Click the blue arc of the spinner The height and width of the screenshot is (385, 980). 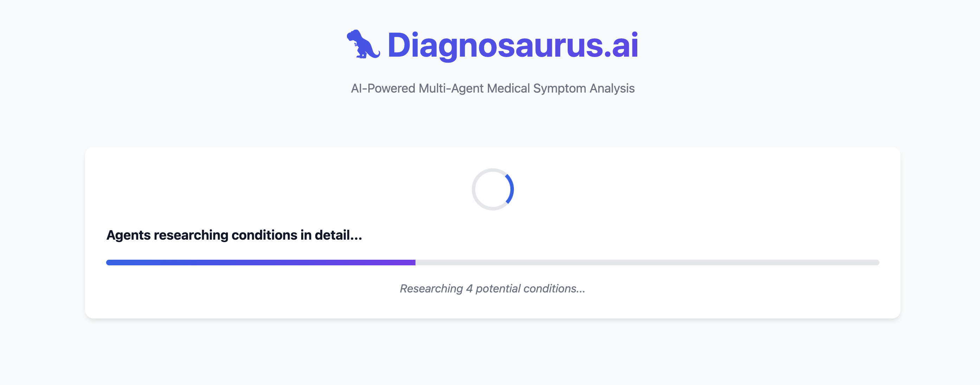[511, 189]
